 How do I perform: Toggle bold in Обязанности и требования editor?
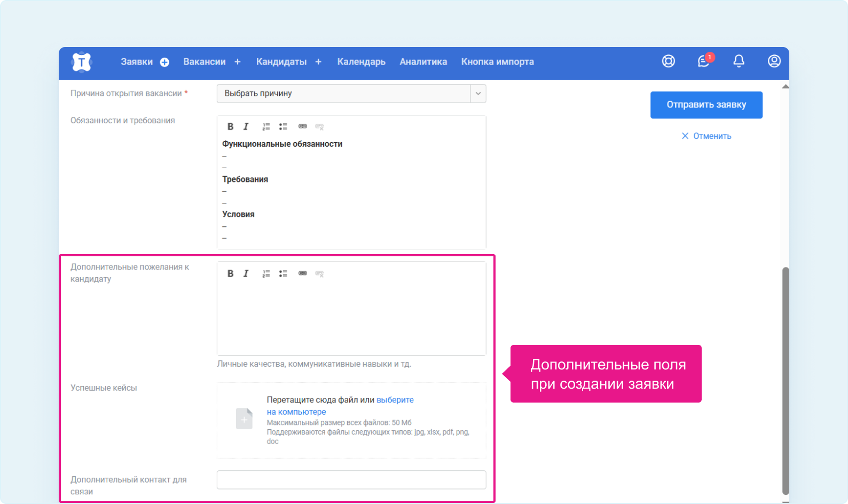click(x=230, y=127)
